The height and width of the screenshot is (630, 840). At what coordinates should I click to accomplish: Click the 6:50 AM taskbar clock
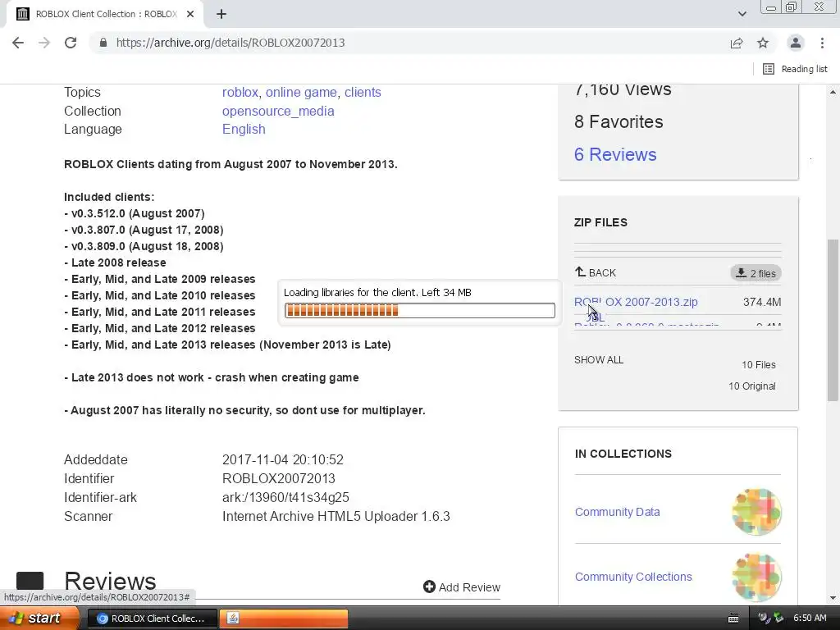point(810,619)
